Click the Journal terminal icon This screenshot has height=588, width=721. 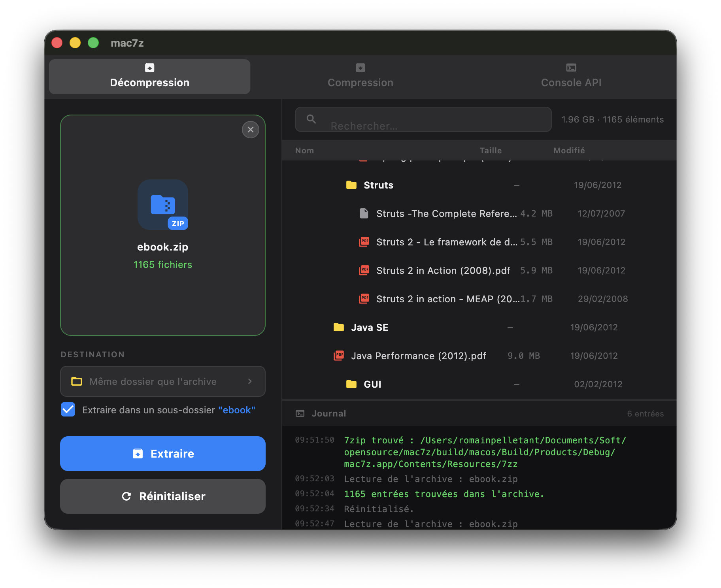(300, 413)
